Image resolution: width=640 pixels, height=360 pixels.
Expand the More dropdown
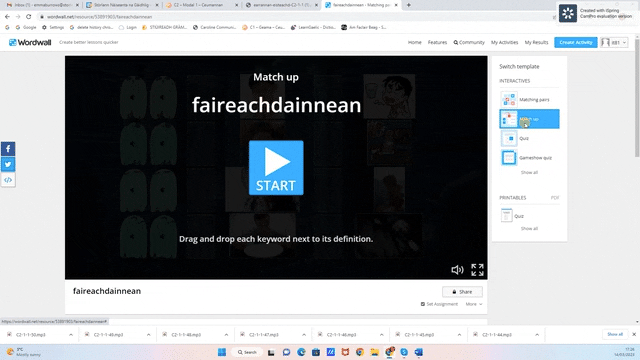click(x=473, y=304)
